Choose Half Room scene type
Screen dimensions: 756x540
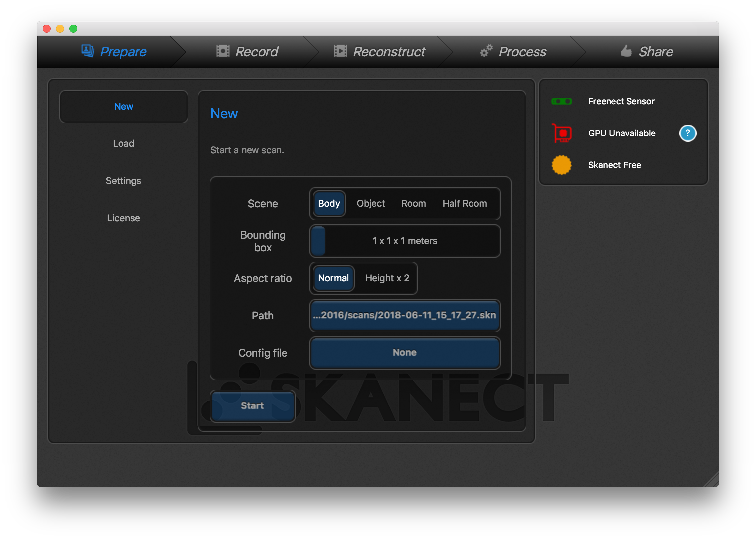[465, 203]
